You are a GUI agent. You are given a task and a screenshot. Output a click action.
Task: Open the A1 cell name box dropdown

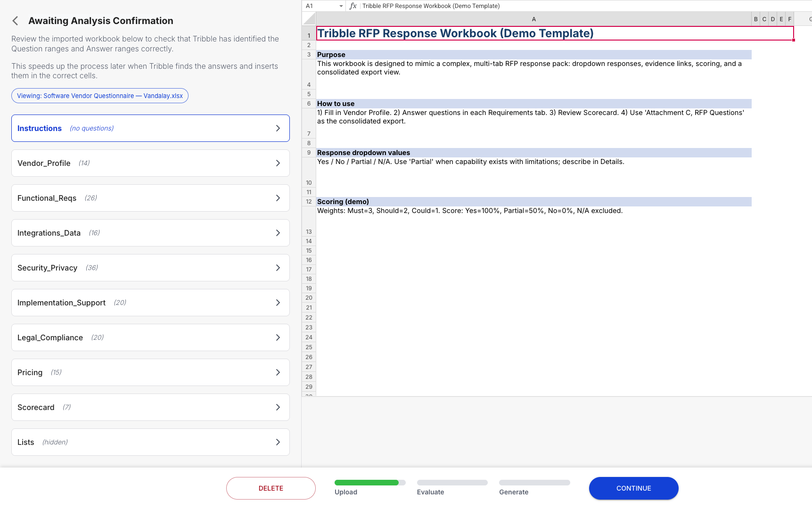pyautogui.click(x=342, y=6)
